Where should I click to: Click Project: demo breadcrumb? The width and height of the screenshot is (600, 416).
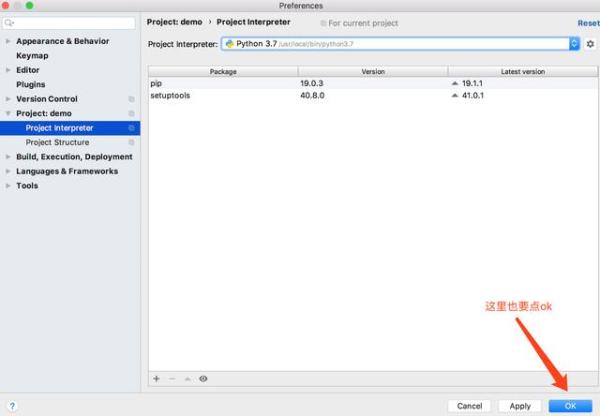(x=174, y=22)
